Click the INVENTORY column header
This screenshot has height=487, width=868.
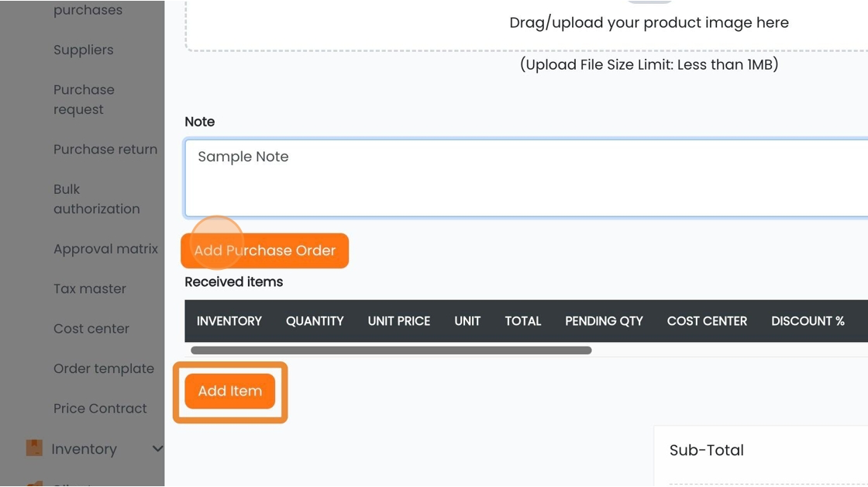tap(229, 321)
